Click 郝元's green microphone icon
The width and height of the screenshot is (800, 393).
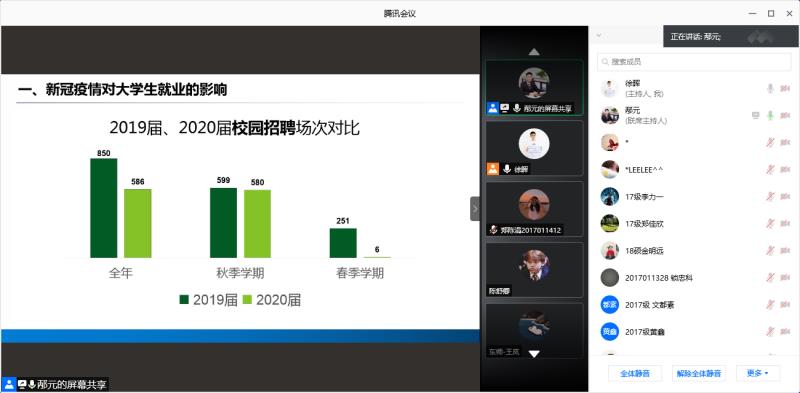[x=770, y=115]
